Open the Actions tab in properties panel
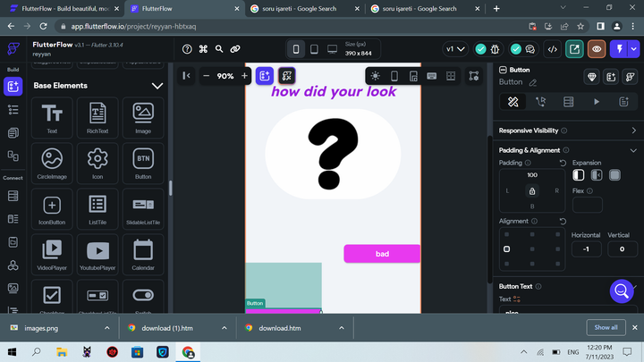The height and width of the screenshot is (362, 644). 540,102
